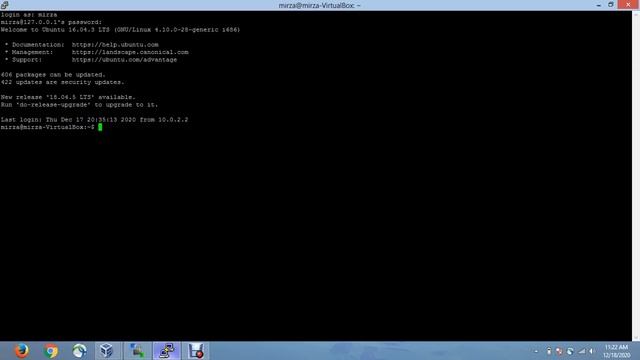Click the 'Welcome to Ubuntu 16.04.3 LTS' line
Image resolution: width=640 pixels, height=360 pixels.
120,30
